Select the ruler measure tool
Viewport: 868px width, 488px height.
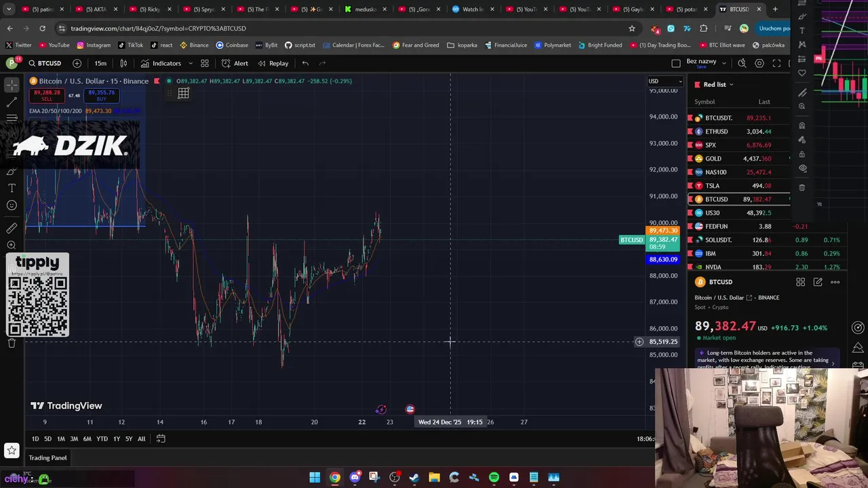point(12,228)
